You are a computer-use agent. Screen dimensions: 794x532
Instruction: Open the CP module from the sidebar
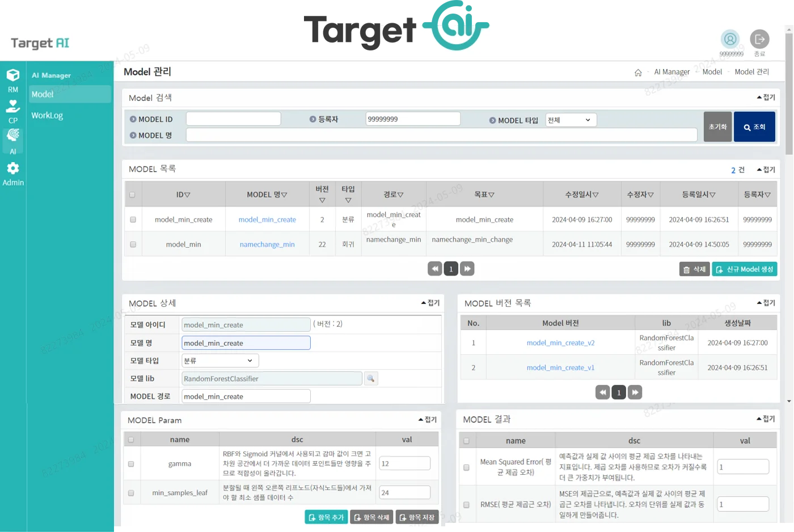point(12,111)
